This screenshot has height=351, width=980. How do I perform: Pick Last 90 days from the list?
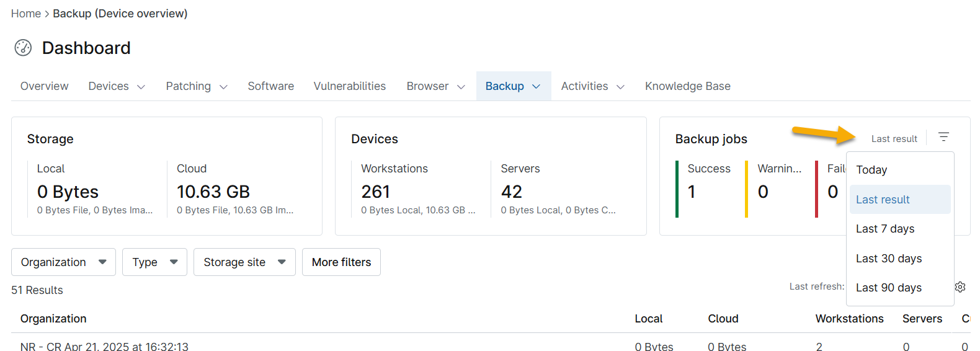[x=888, y=288]
